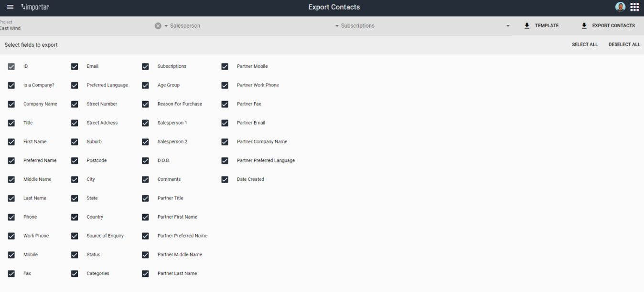644x292 pixels.
Task: Uncheck the Partner Email checkbox
Action: click(225, 123)
